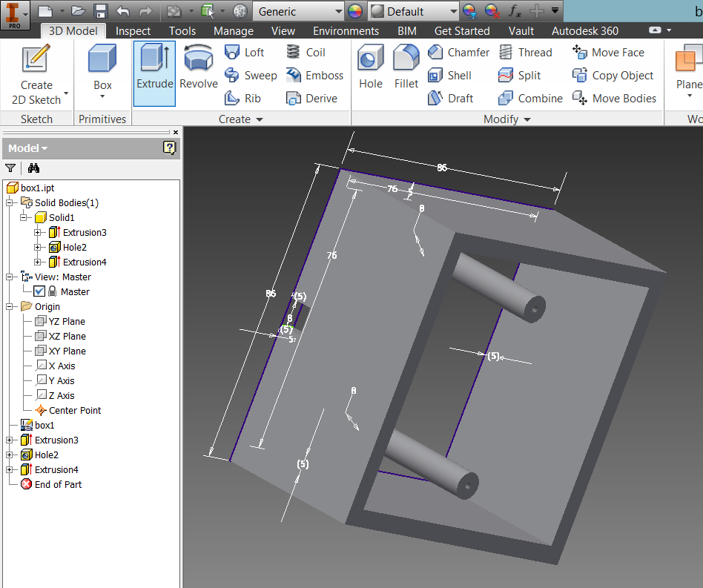Open the color wheel appearance picker
The width and height of the screenshot is (703, 588).
pyautogui.click(x=355, y=11)
